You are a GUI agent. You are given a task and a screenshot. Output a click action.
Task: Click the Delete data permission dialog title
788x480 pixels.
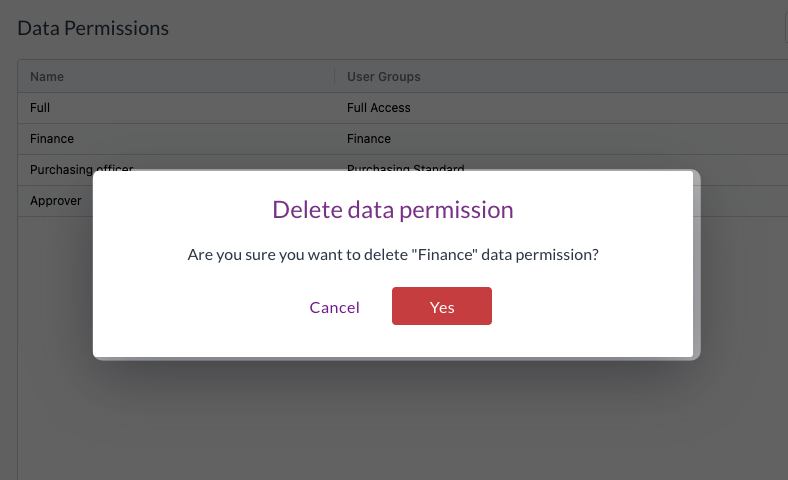tap(393, 210)
